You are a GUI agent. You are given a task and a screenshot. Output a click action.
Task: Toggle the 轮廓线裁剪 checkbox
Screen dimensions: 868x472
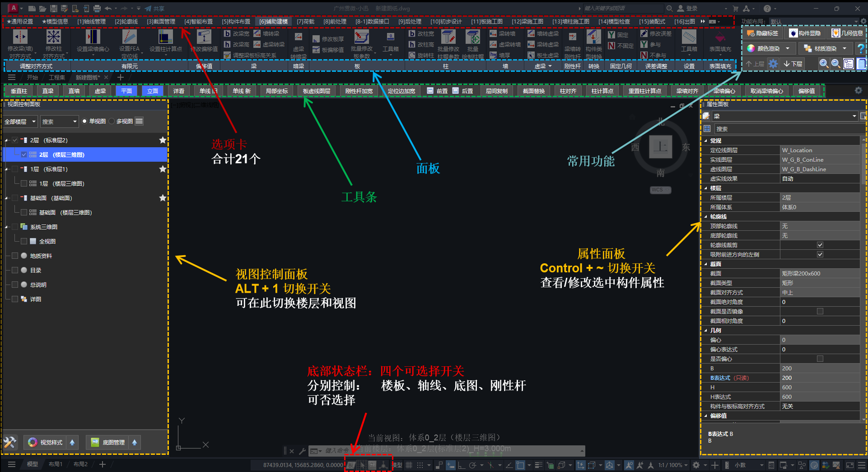[x=820, y=245]
